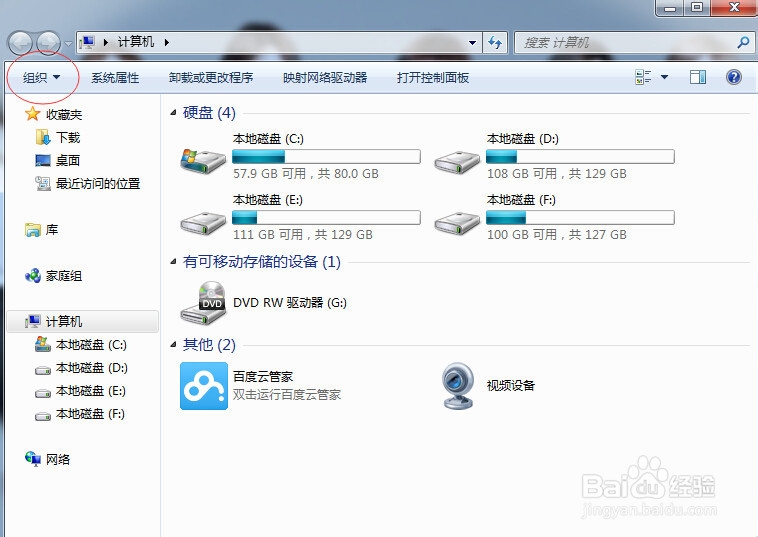The image size is (758, 537).
Task: Click 100 GB 可用 , 共 127 GB text
Action: [556, 234]
